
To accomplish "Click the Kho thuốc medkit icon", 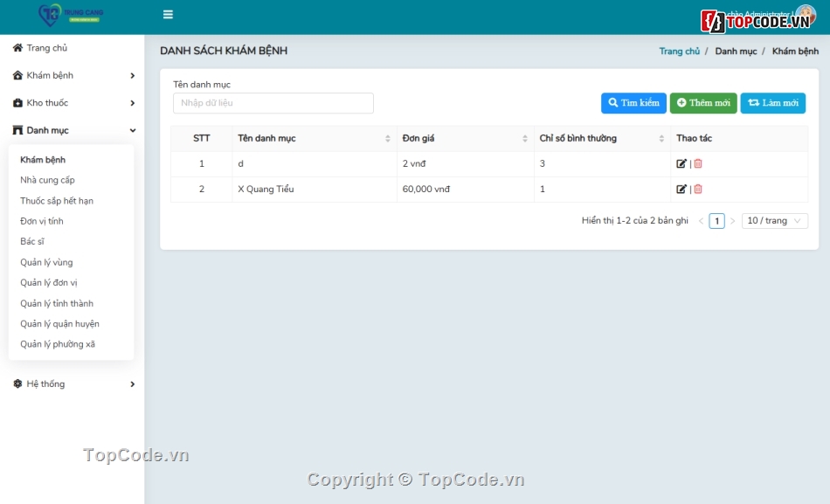I will [17, 103].
